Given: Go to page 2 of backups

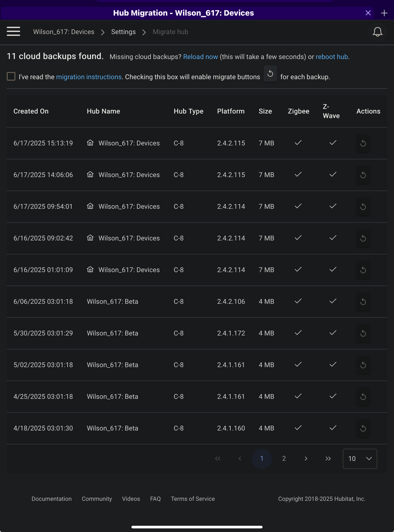Looking at the screenshot, I should pos(284,459).
